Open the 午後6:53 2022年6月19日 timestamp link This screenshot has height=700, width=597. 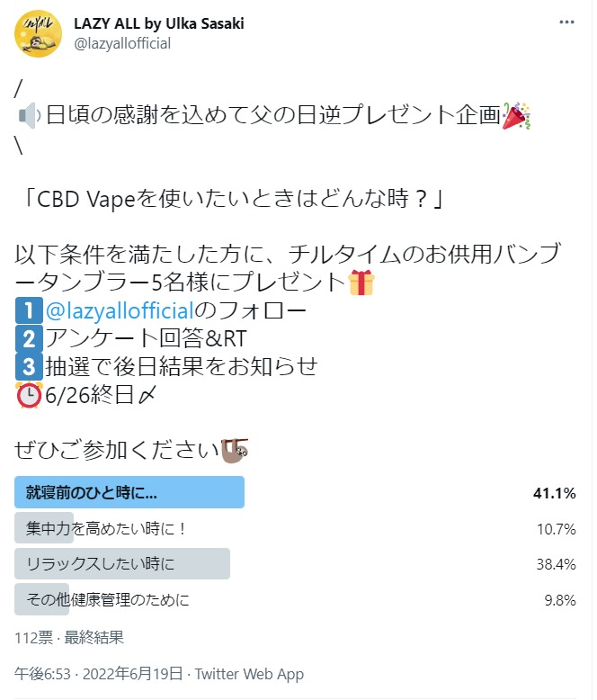99,674
